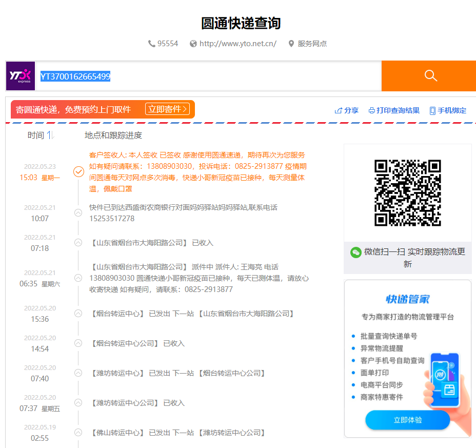
Task: Click the 圆通快递查询 page title
Action: (x=241, y=23)
